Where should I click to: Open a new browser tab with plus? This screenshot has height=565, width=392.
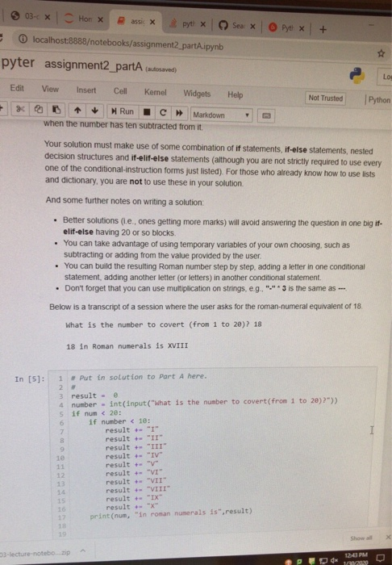pyautogui.click(x=323, y=29)
